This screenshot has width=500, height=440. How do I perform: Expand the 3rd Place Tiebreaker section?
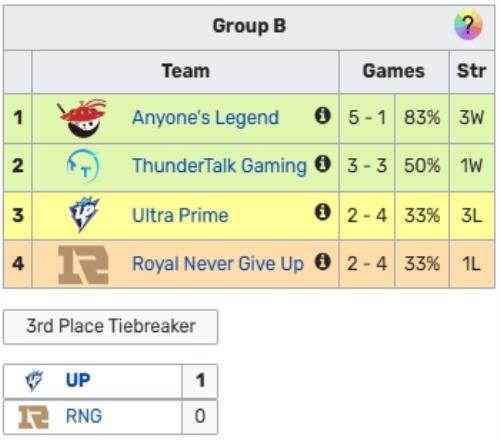[110, 327]
